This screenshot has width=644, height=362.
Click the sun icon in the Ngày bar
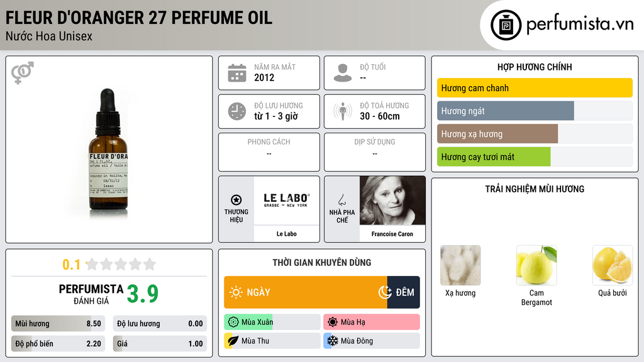click(236, 292)
